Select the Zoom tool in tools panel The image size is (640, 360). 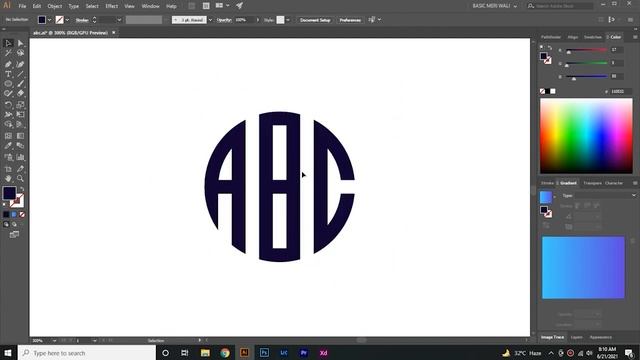(20, 178)
